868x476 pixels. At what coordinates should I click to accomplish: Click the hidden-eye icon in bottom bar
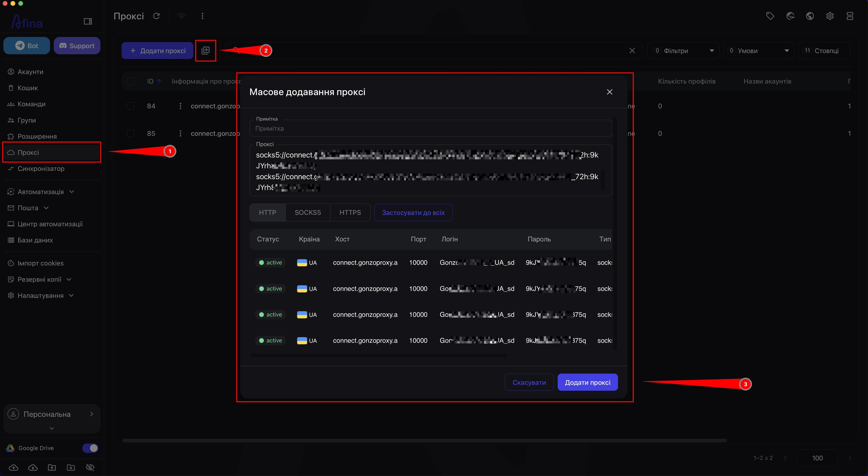(90, 467)
